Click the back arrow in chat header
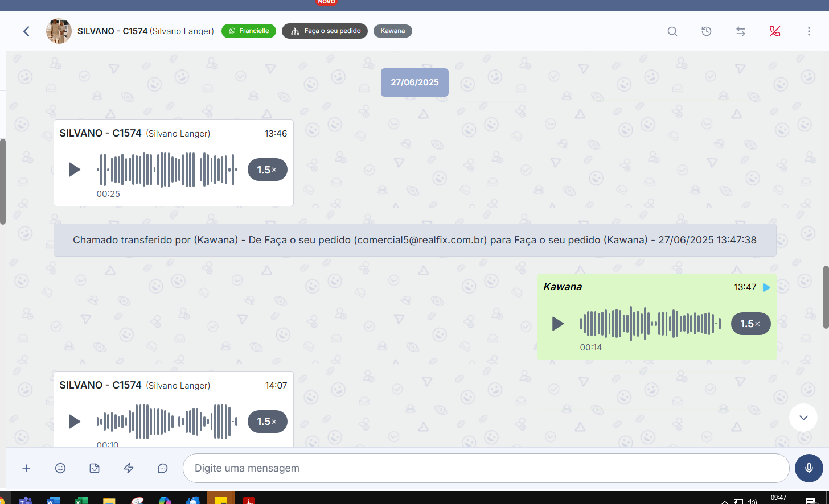This screenshot has width=829, height=504. pos(26,31)
